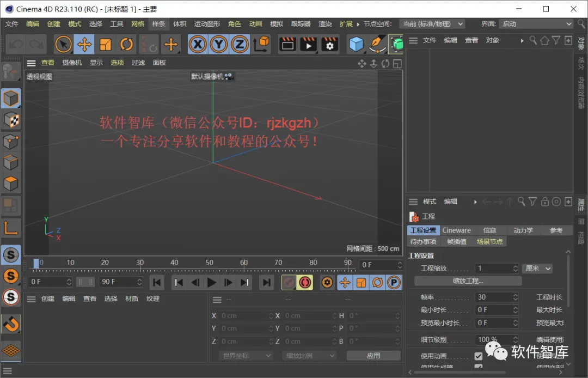Click the 应用 apply button
The image size is (588, 378).
click(x=373, y=356)
